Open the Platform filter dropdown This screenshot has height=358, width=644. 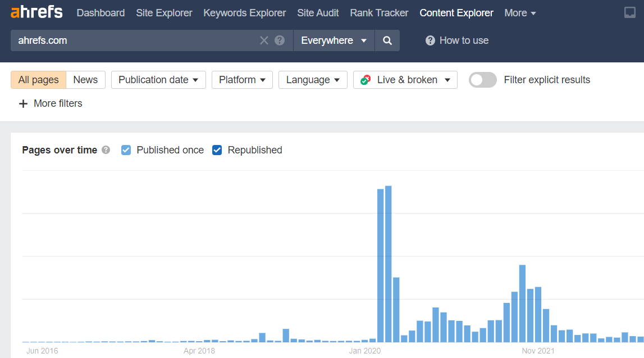pyautogui.click(x=243, y=80)
